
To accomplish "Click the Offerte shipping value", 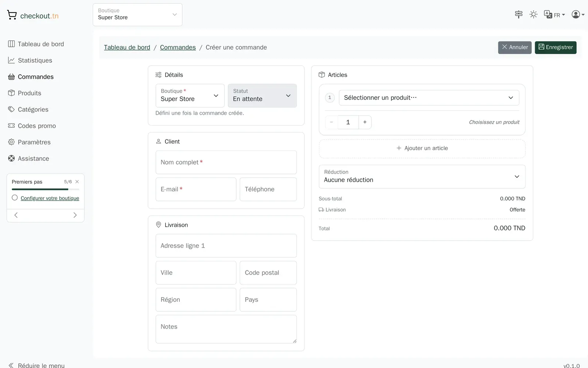I will pyautogui.click(x=517, y=210).
